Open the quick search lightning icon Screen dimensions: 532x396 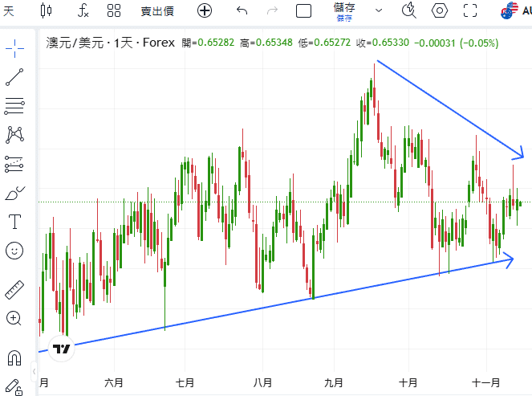[x=409, y=10]
